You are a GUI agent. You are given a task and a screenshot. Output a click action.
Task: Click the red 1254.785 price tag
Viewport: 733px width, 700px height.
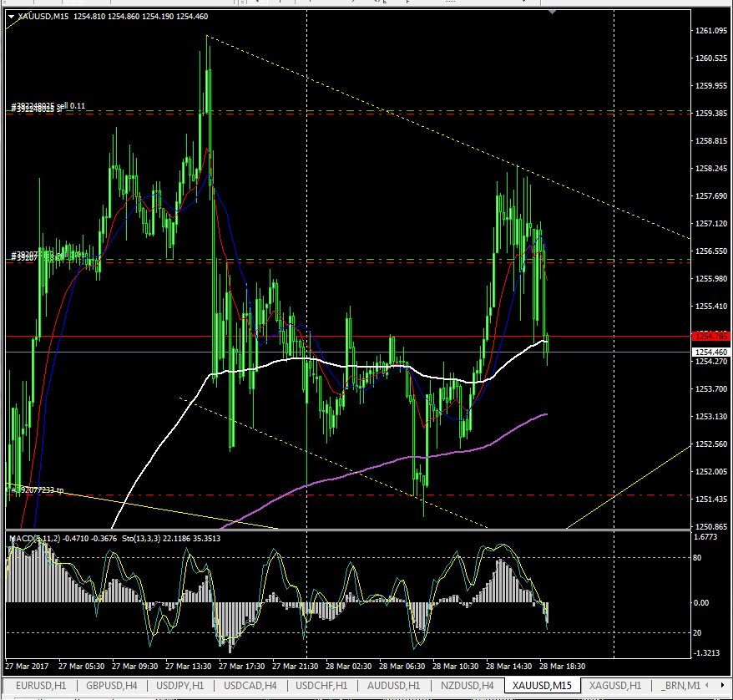[x=710, y=336]
